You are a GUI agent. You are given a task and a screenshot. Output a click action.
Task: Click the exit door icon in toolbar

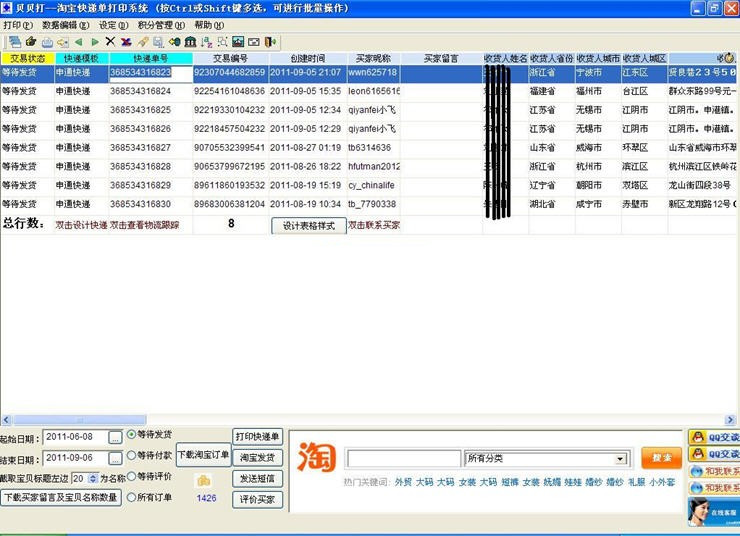[270, 42]
